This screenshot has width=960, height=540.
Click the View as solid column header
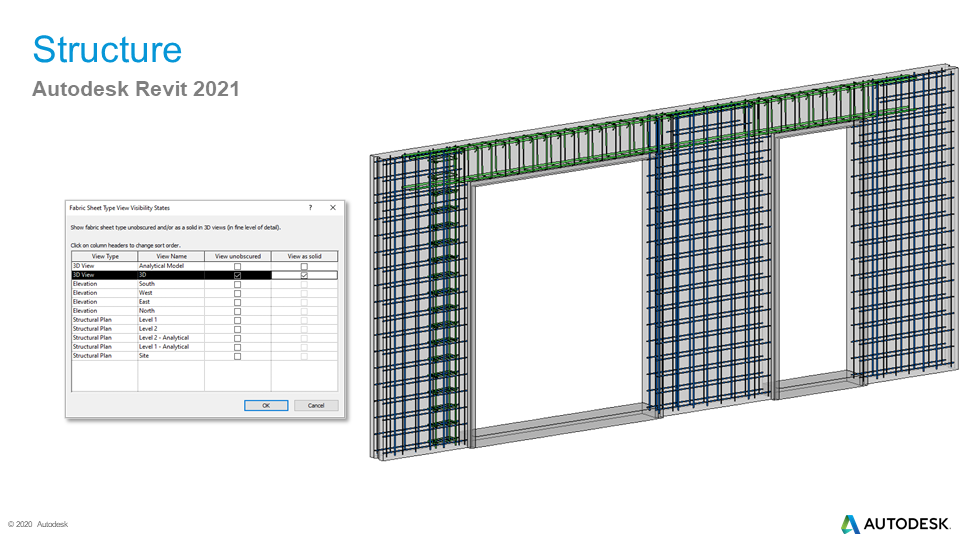304,257
